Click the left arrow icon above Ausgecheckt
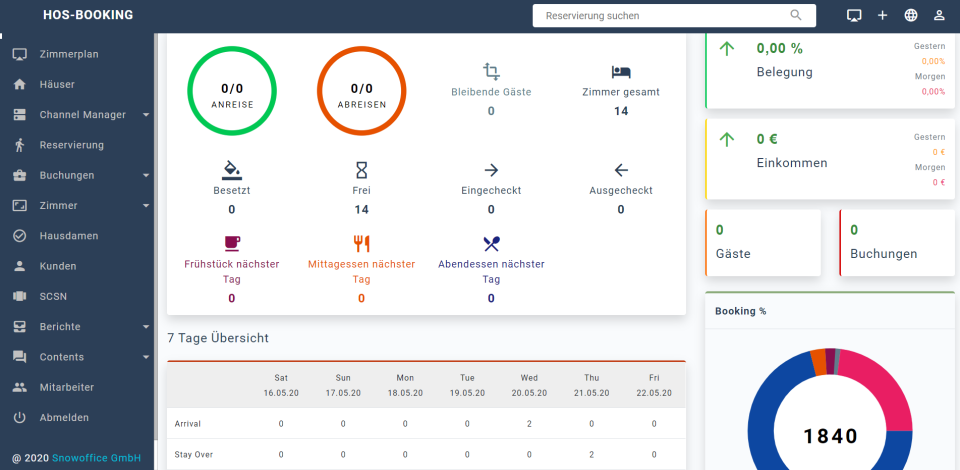This screenshot has width=960, height=470. [621, 170]
